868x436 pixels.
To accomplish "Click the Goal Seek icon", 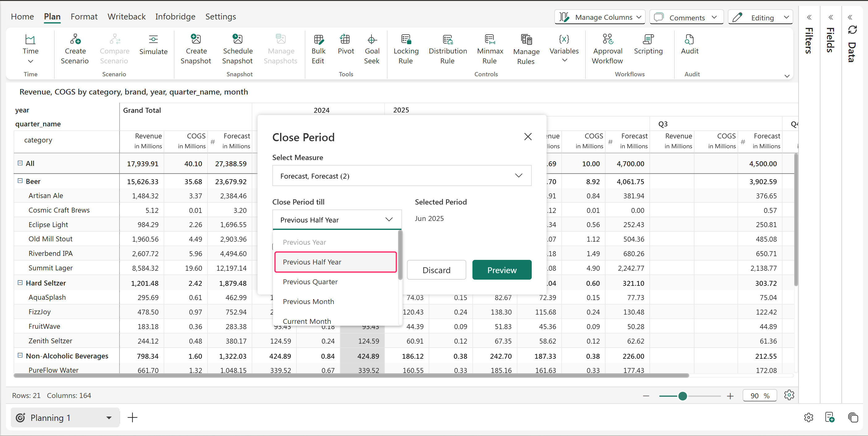I will (x=372, y=40).
